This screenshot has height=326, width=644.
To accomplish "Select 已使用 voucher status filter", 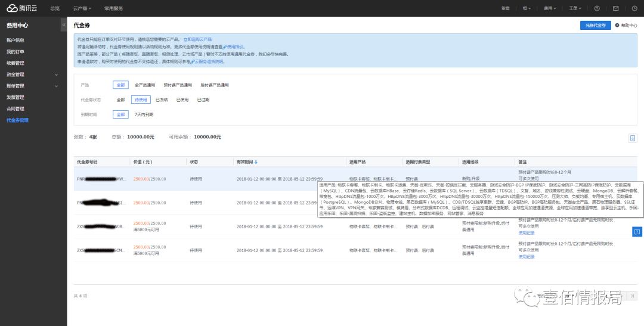I will [x=182, y=100].
